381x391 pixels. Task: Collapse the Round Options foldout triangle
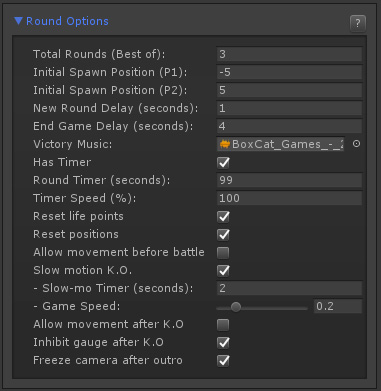pyautogui.click(x=18, y=21)
